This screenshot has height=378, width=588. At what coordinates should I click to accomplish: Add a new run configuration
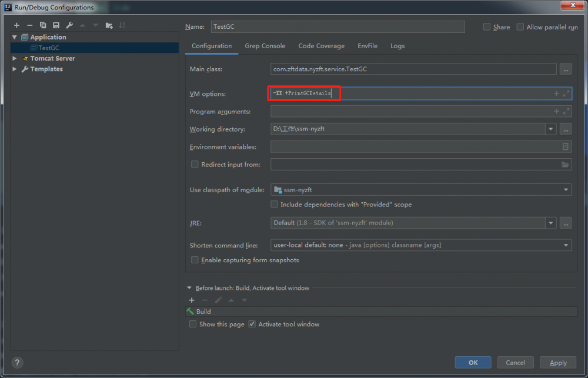click(16, 25)
